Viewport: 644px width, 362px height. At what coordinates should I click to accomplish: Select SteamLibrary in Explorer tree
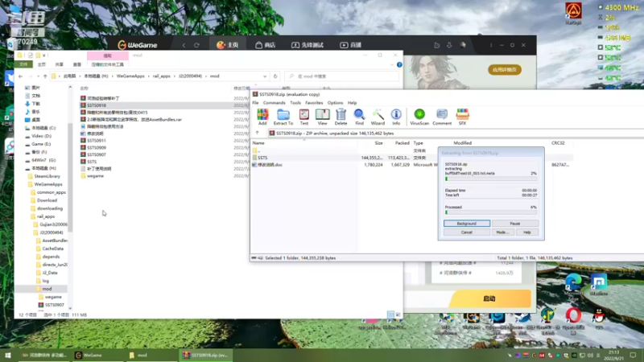47,176
